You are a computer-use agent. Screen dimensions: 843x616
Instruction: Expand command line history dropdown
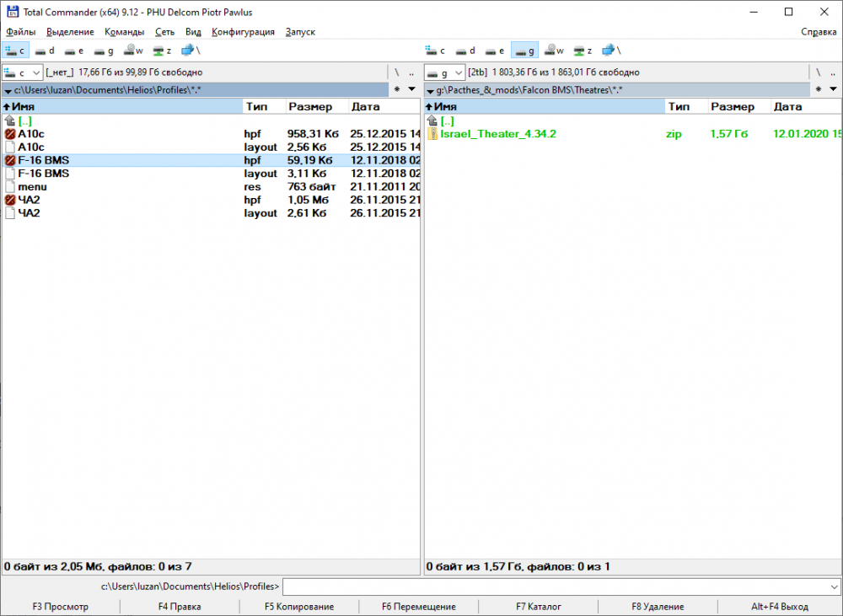click(834, 587)
